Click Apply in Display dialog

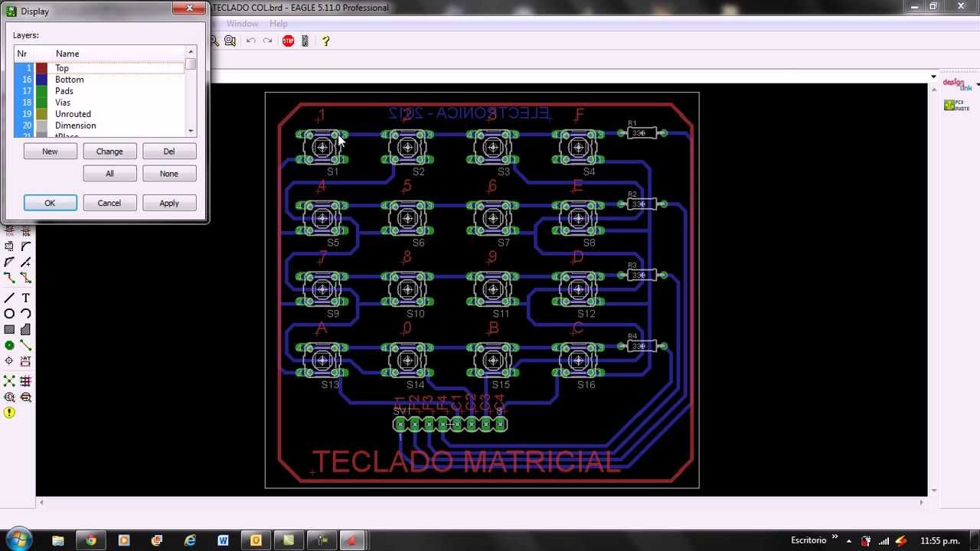coord(169,203)
